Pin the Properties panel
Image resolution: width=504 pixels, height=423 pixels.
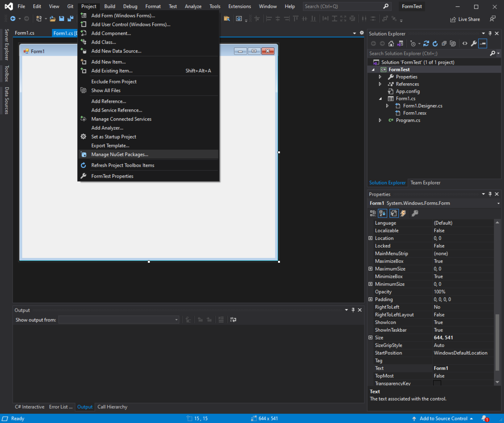click(x=490, y=194)
